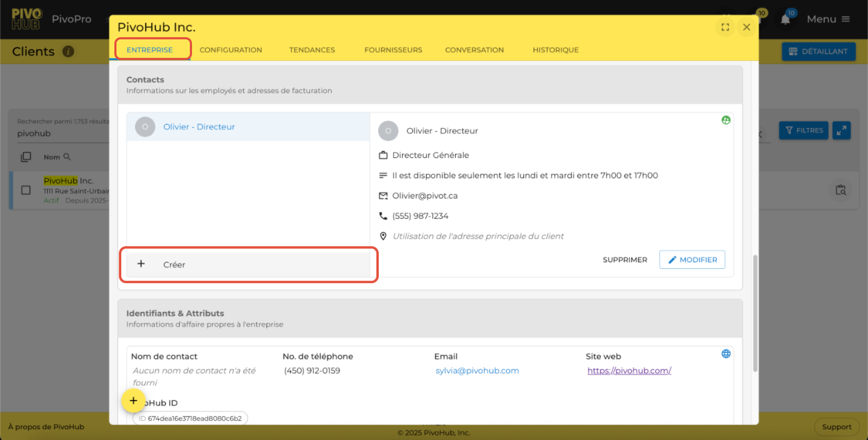Open the ENTREPRISE tab
Viewport: 868px width, 440px height.
[x=149, y=49]
